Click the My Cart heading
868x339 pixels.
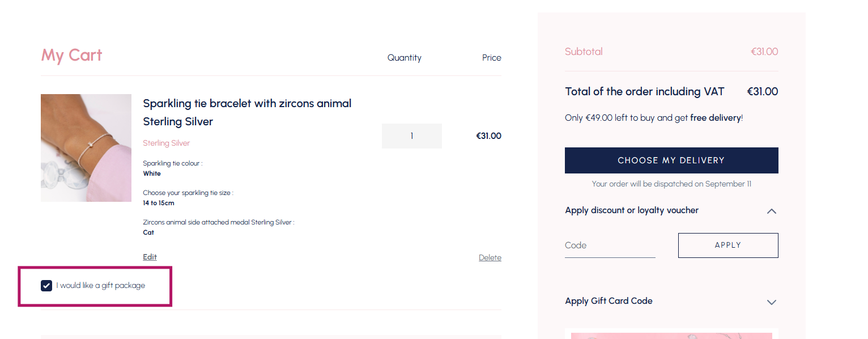pos(71,56)
